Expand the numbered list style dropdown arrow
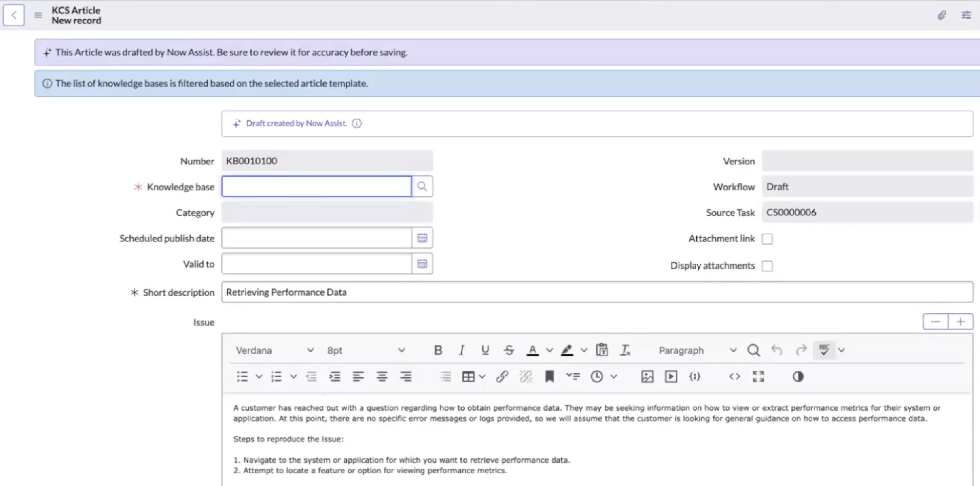This screenshot has height=486, width=980. click(x=293, y=377)
